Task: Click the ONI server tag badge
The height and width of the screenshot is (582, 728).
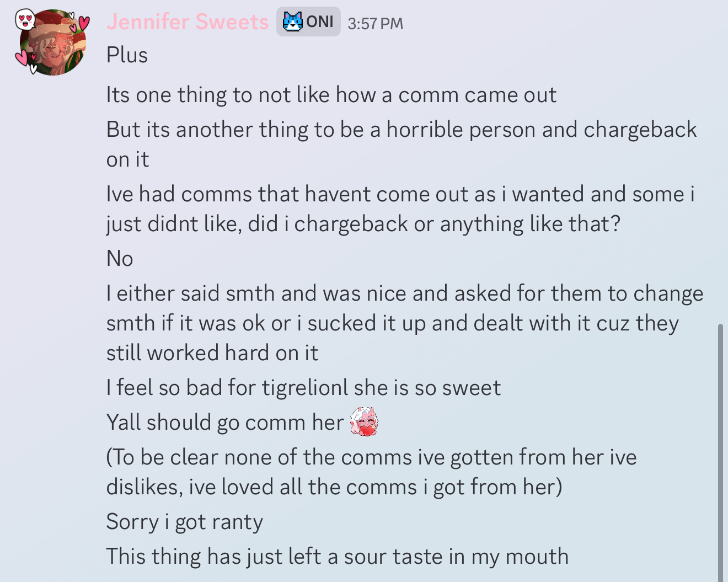Action: coord(308,22)
